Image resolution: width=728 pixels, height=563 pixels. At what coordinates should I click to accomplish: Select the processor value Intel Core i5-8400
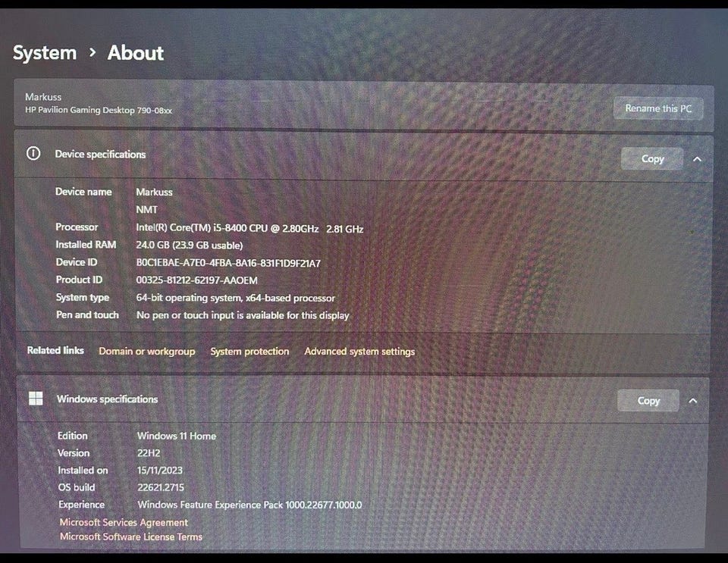pyautogui.click(x=227, y=228)
